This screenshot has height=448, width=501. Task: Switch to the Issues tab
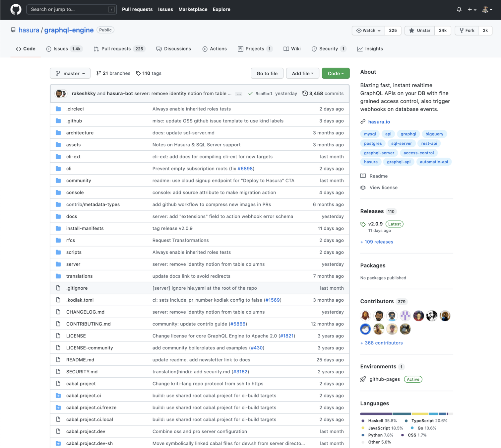pos(64,49)
